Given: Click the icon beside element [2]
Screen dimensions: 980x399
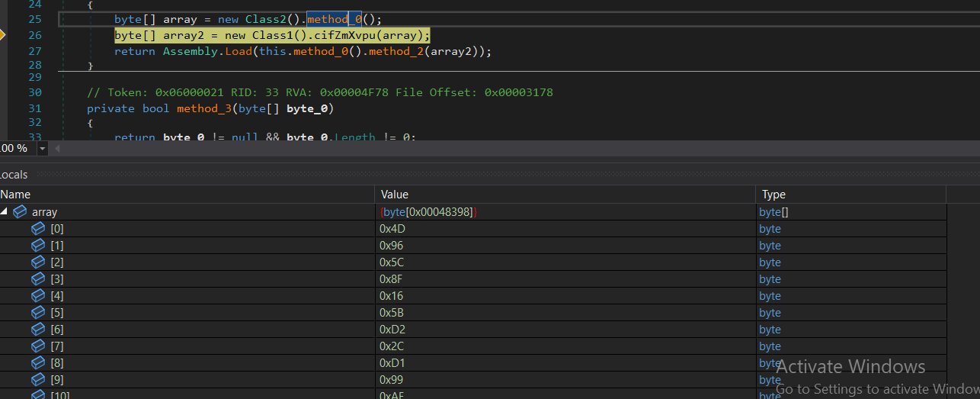Looking at the screenshot, I should [x=38, y=262].
